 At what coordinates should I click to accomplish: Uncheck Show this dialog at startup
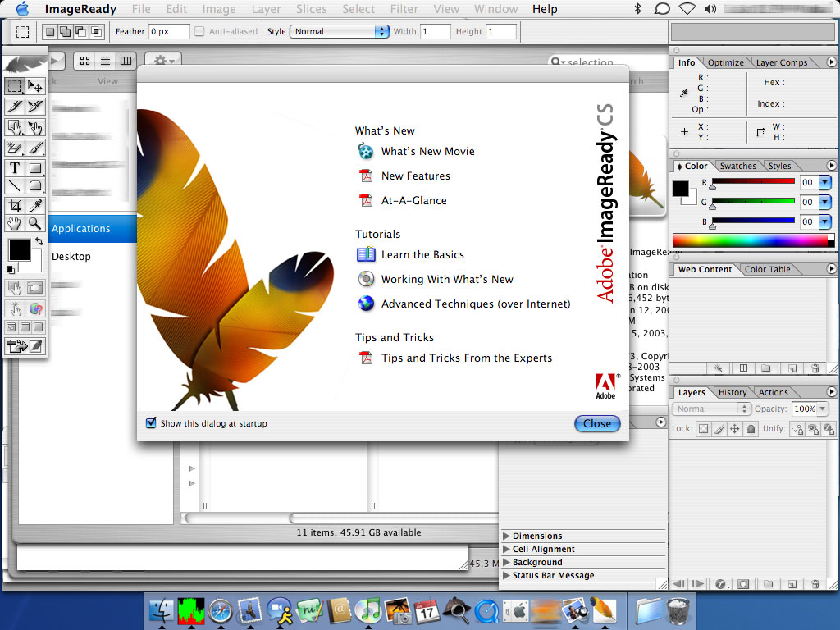click(x=151, y=422)
